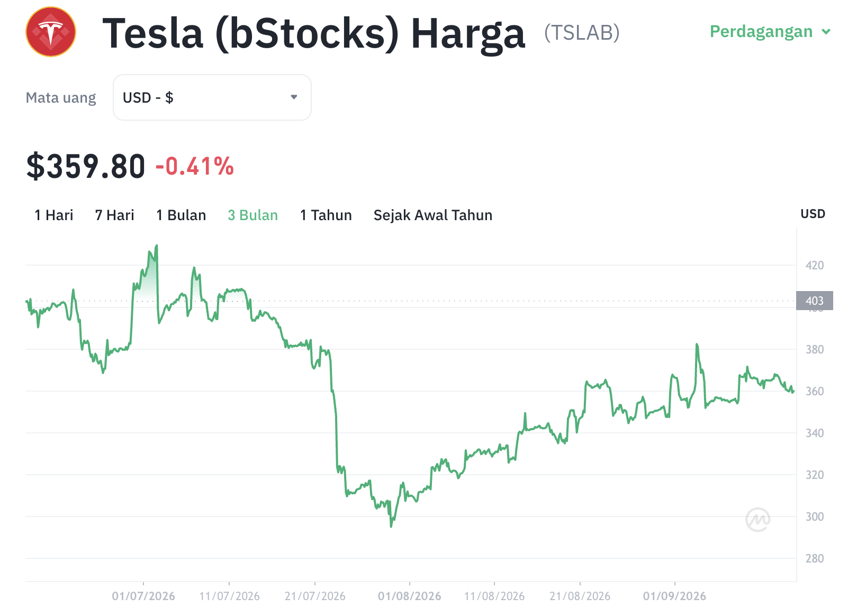Click the TSLAB ticker symbol
The height and width of the screenshot is (616, 848).
pos(582,33)
